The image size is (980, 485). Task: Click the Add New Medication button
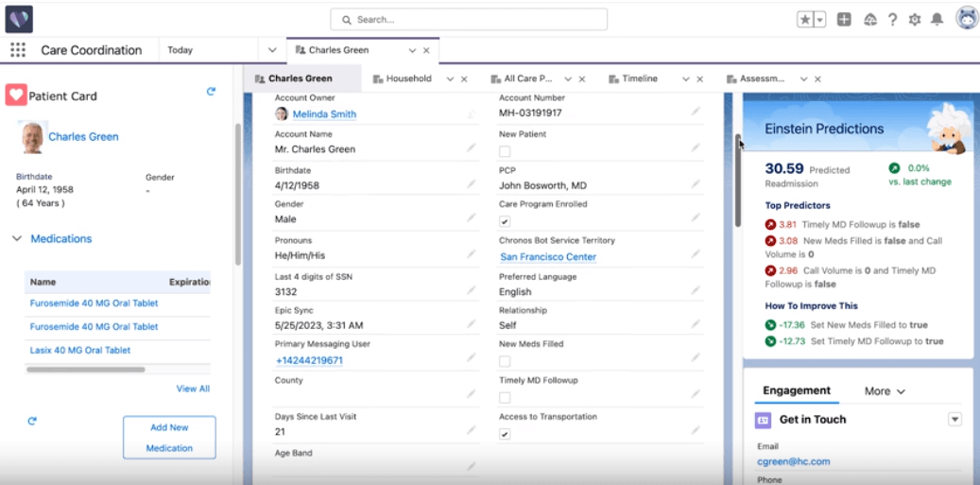click(169, 438)
